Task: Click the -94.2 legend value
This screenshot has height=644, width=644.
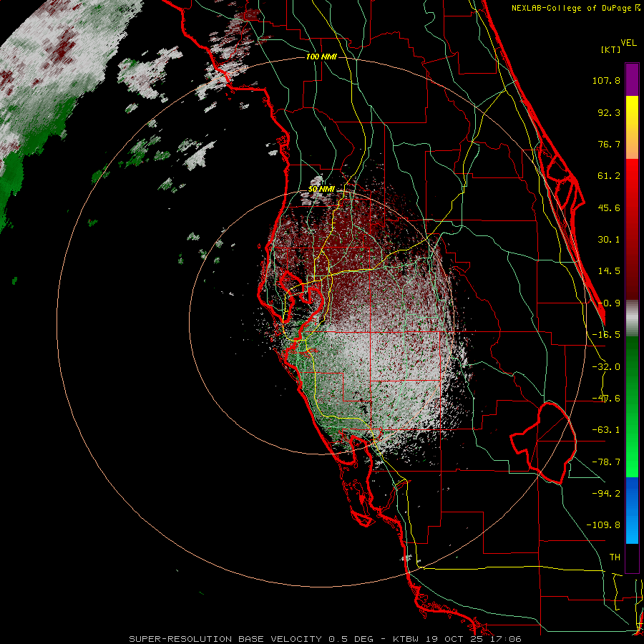Action: (606, 494)
